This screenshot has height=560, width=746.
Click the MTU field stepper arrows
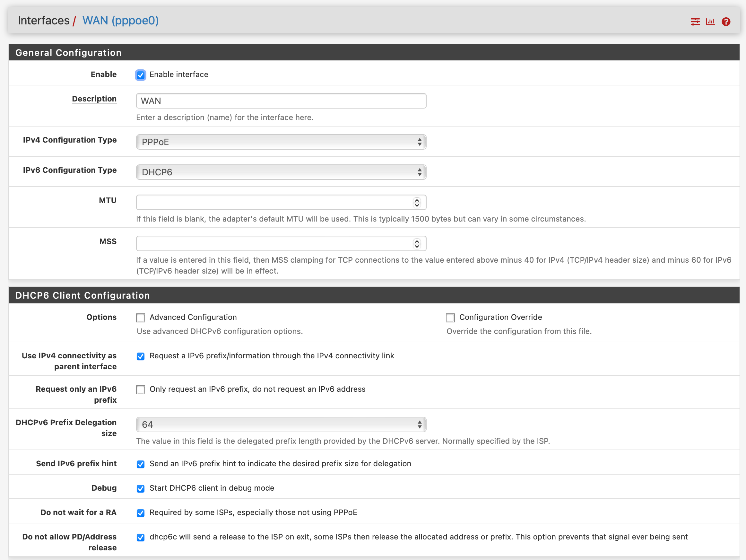[417, 202]
